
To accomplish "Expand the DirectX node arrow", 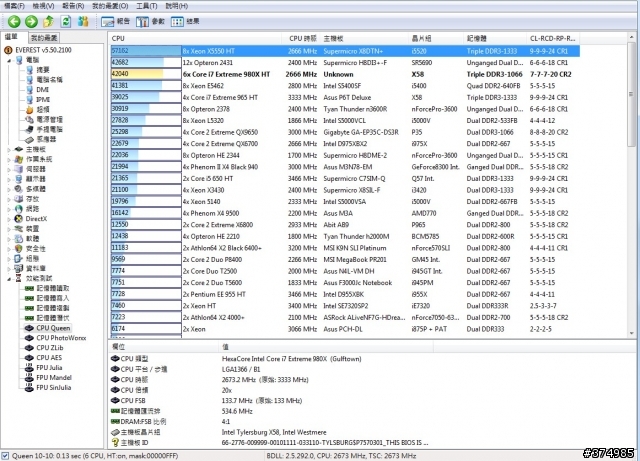I will point(9,219).
